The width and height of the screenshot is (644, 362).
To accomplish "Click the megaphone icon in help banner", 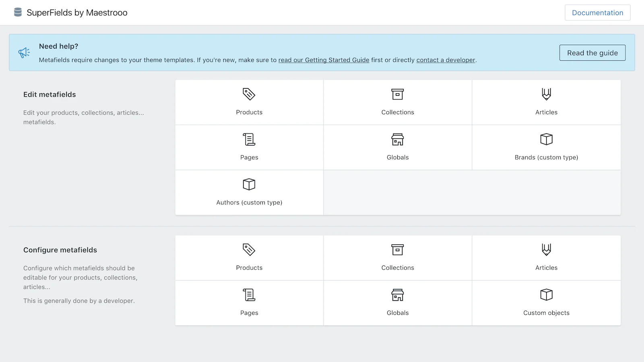I will [x=24, y=53].
